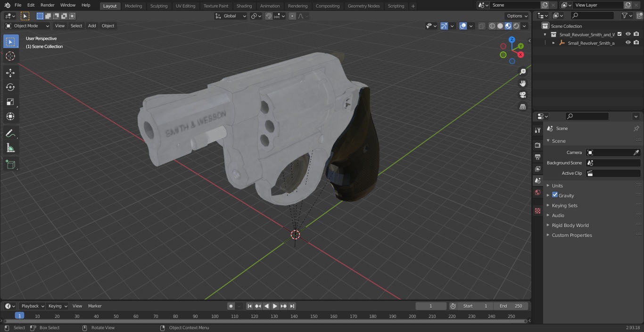Click the viewport zoom magnifier icon

click(522, 72)
